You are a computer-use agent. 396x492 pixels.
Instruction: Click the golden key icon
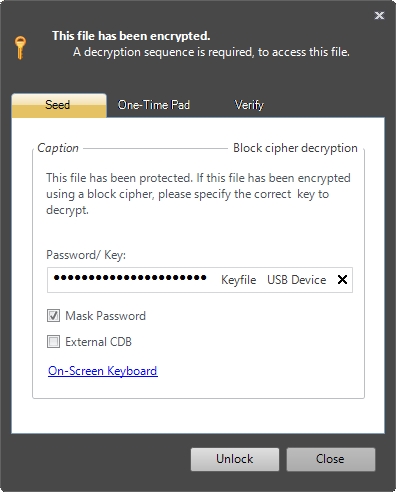[x=20, y=48]
